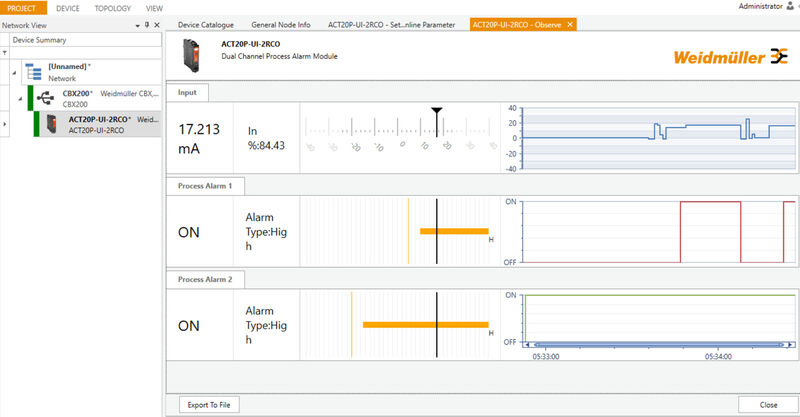Image resolution: width=800 pixels, height=417 pixels.
Task: Switch to the General Node Info tab
Action: [281, 23]
